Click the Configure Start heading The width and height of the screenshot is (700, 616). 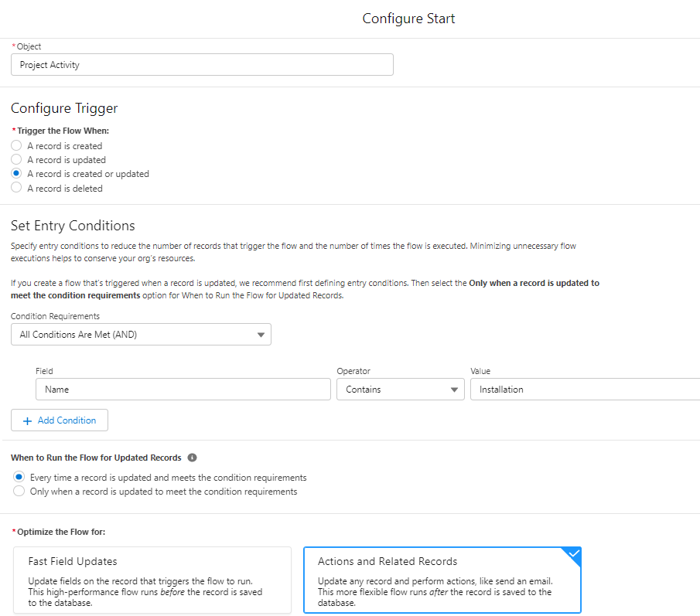coord(408,19)
